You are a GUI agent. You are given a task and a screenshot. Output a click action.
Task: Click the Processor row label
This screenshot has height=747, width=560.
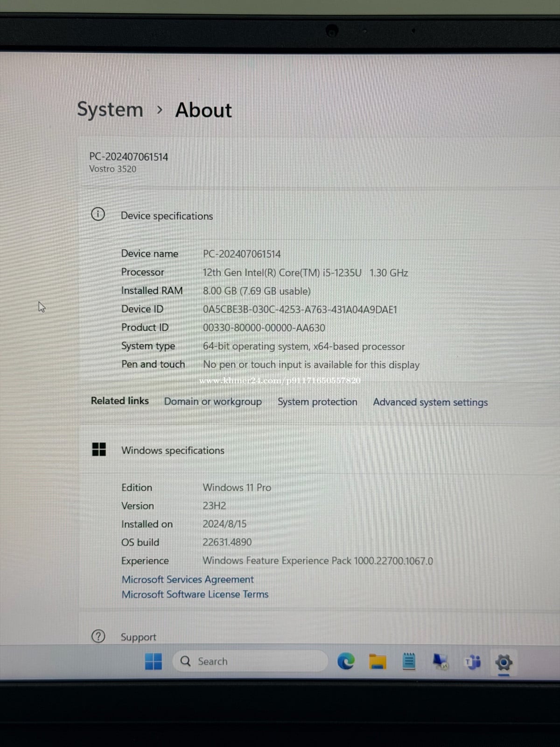pyautogui.click(x=142, y=272)
